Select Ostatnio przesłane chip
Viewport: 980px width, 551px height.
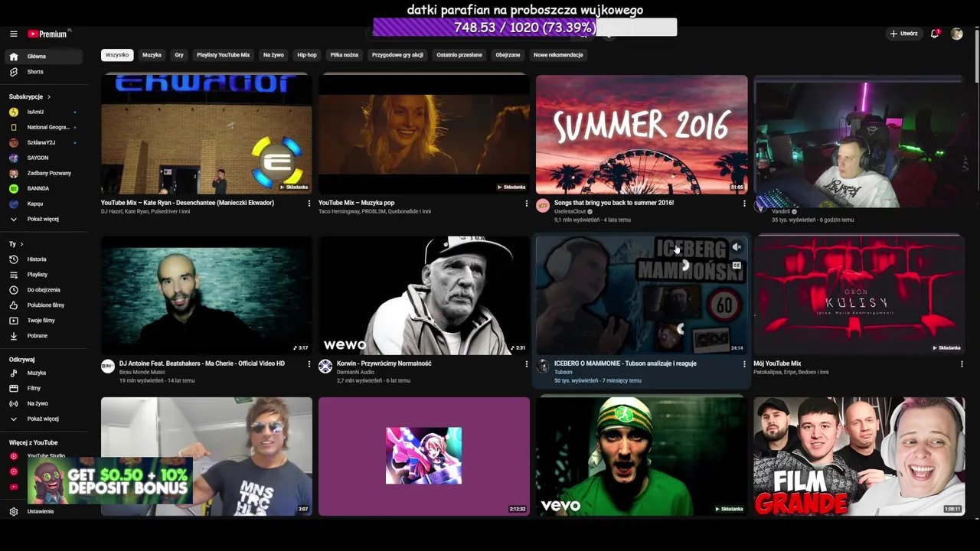tap(459, 55)
